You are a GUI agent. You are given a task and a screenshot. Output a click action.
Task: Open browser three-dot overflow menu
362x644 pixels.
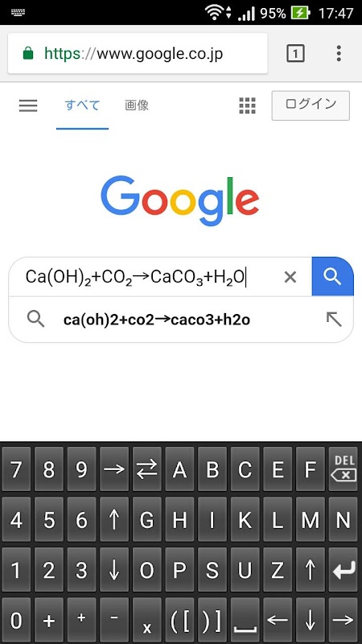coord(339,53)
